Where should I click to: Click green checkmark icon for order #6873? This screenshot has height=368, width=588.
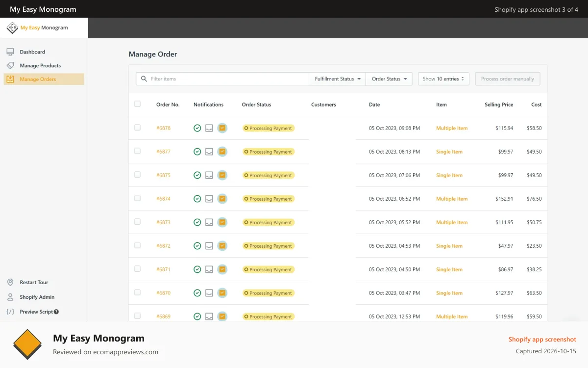point(197,222)
